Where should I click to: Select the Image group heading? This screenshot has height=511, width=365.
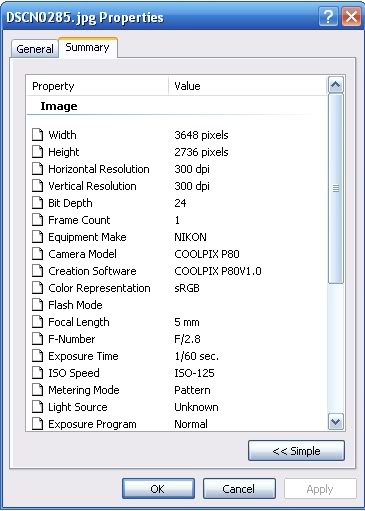[59, 106]
